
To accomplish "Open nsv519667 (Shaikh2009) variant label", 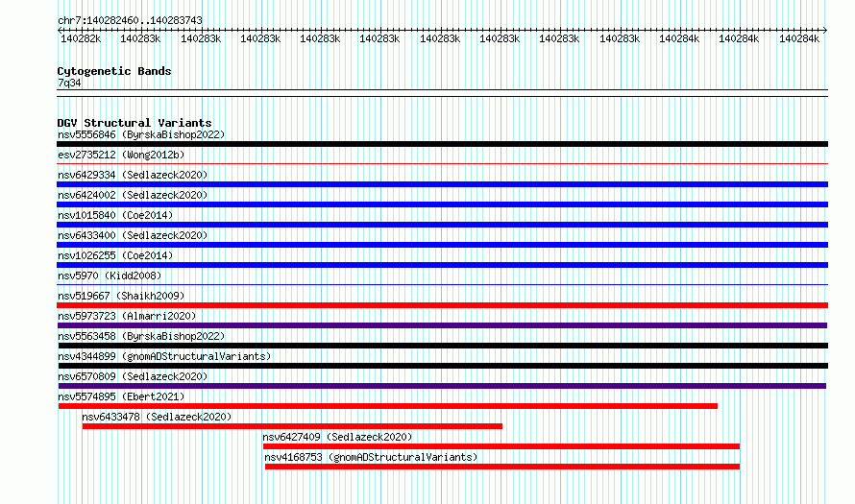I will (121, 296).
